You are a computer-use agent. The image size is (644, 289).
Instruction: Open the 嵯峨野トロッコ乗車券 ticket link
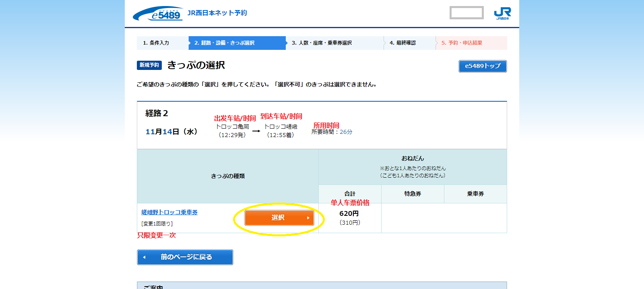pos(169,212)
